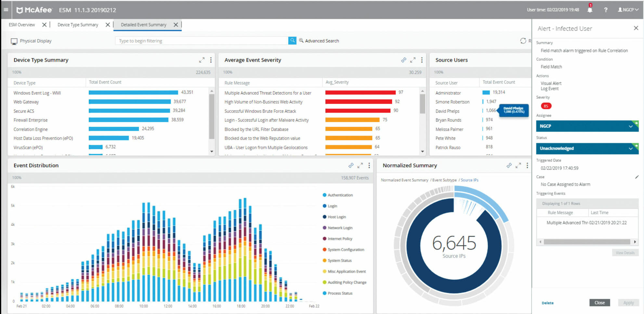Open the NGCP assignee dropdown
The image size is (644, 314).
point(587,126)
